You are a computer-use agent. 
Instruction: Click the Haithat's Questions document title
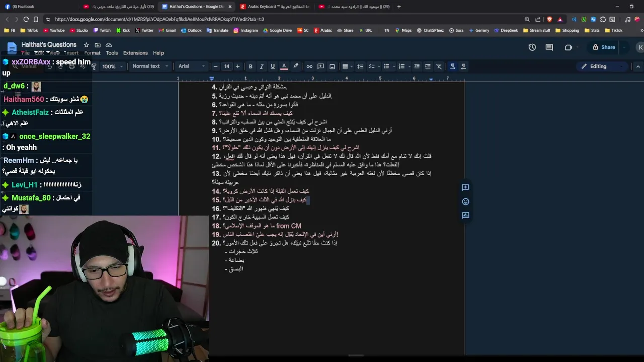pyautogui.click(x=49, y=45)
